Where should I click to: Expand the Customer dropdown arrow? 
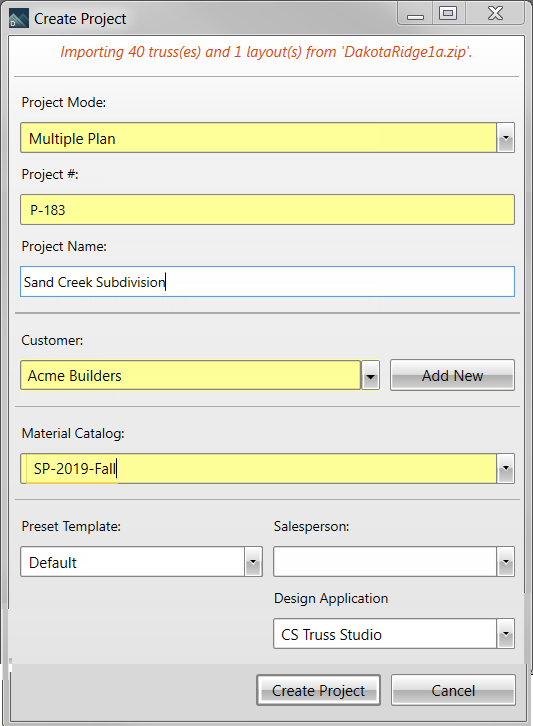pos(370,376)
